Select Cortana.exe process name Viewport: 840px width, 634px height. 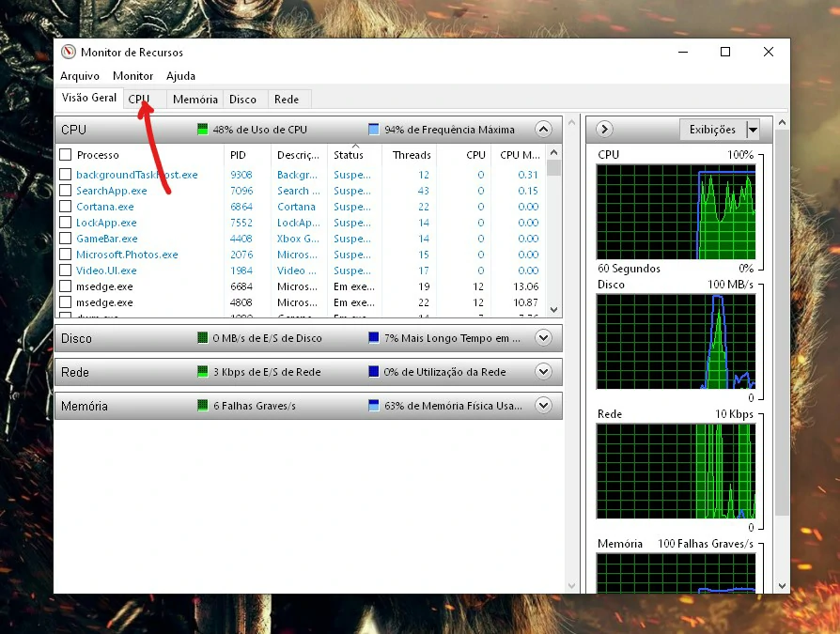pyautogui.click(x=105, y=207)
